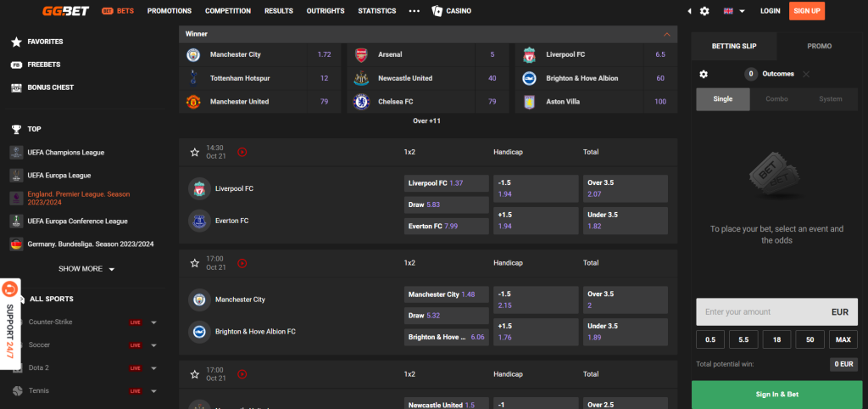Favorite the 14:30 Liverpool vs Everton match
The width and height of the screenshot is (868, 409).
194,153
